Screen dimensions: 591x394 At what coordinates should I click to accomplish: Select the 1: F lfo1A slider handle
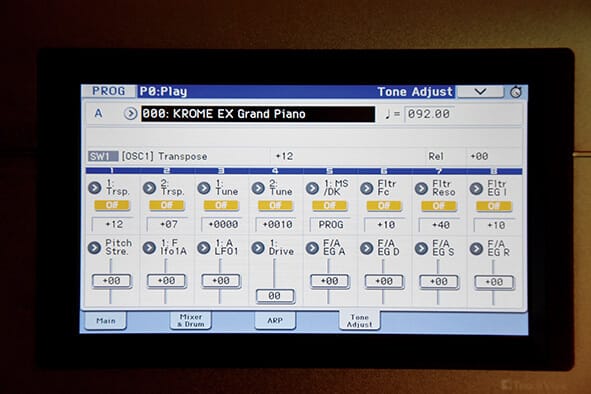(167, 281)
